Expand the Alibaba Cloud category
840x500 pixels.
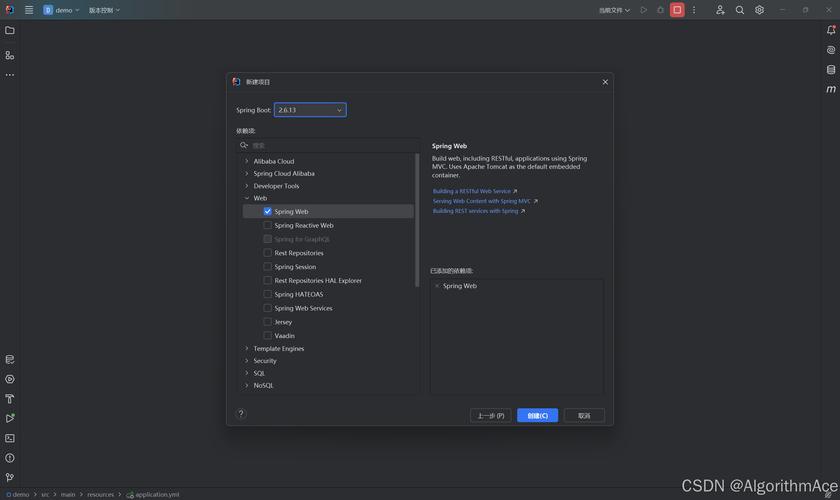click(x=246, y=161)
